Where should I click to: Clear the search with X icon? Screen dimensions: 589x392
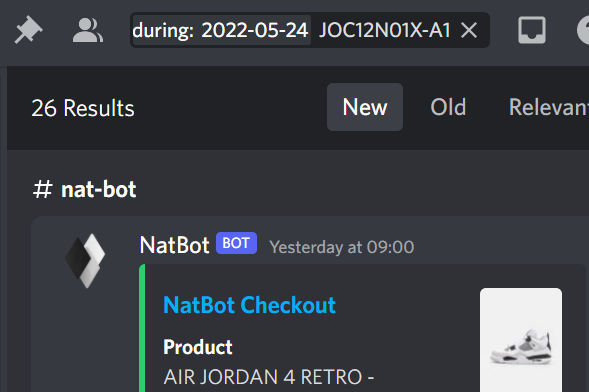[x=469, y=30]
